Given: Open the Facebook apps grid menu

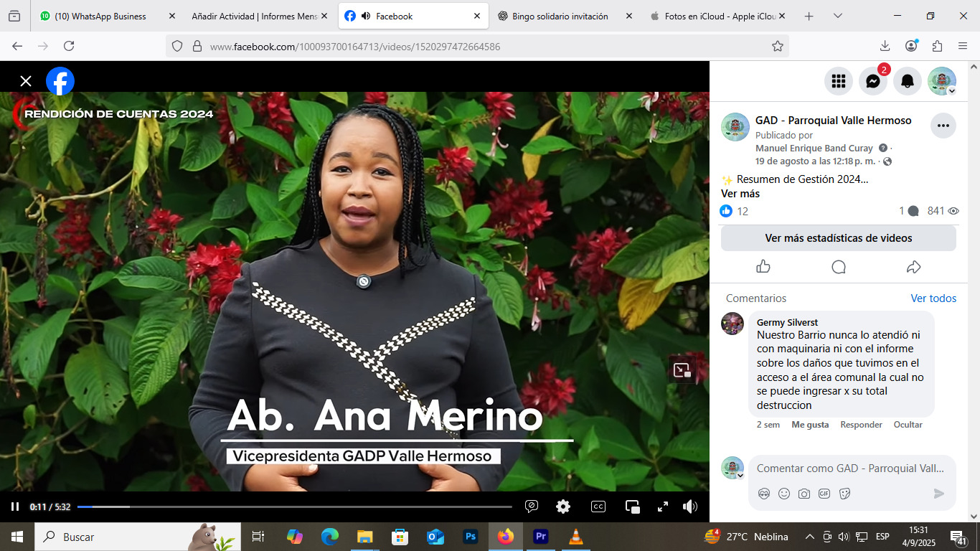Looking at the screenshot, I should click(x=838, y=81).
